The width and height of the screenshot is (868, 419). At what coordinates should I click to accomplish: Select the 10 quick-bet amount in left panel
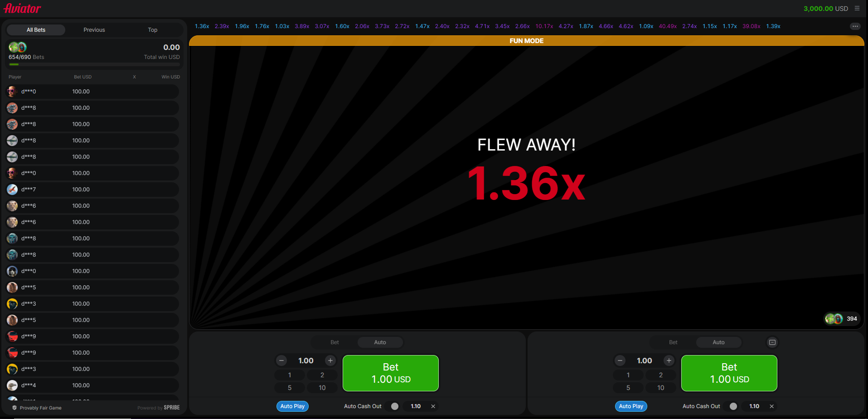[x=322, y=388]
